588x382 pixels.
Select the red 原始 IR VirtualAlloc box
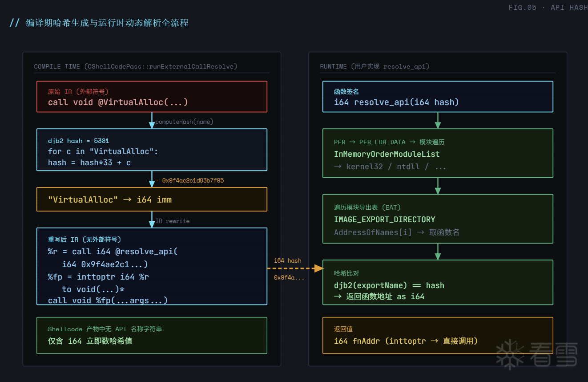(152, 97)
